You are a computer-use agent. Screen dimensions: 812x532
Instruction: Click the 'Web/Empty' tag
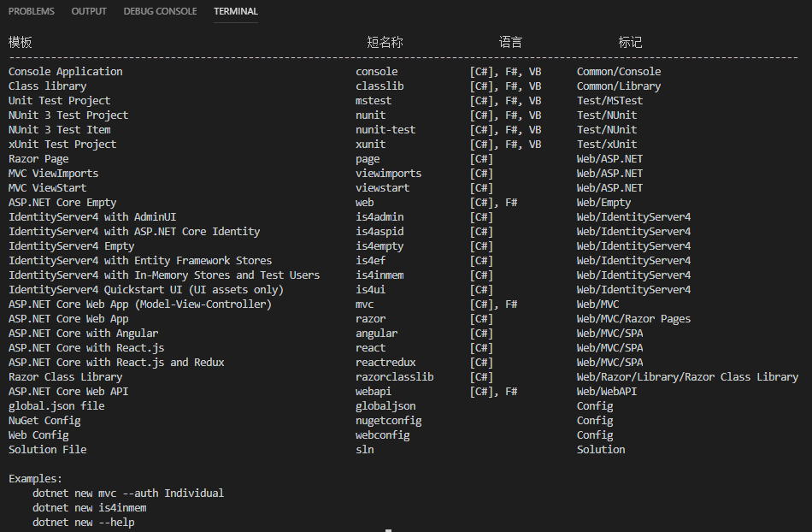(603, 202)
